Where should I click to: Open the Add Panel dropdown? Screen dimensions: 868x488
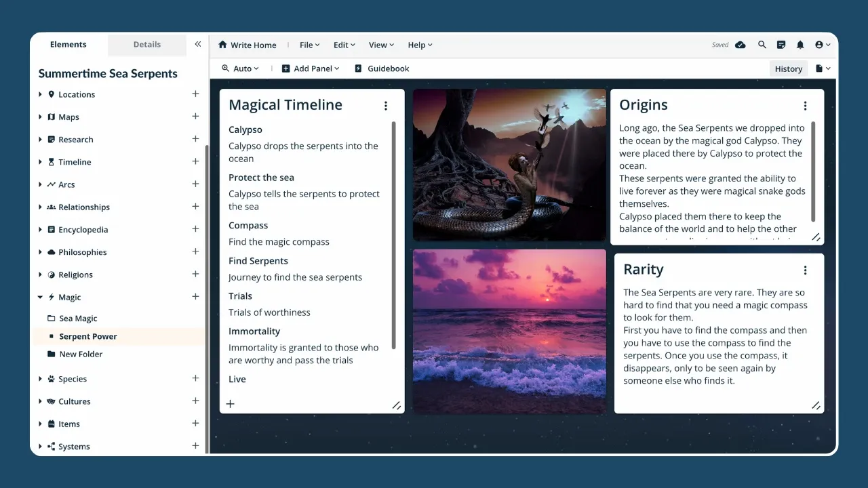tap(311, 68)
